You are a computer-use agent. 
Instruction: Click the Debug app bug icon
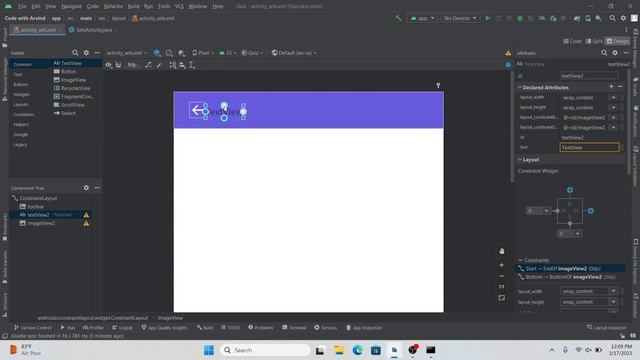click(x=520, y=18)
